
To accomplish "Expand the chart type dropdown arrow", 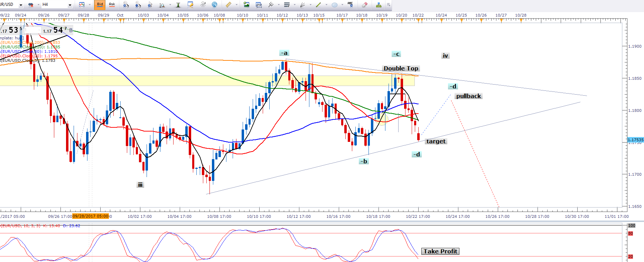I will (x=89, y=5).
